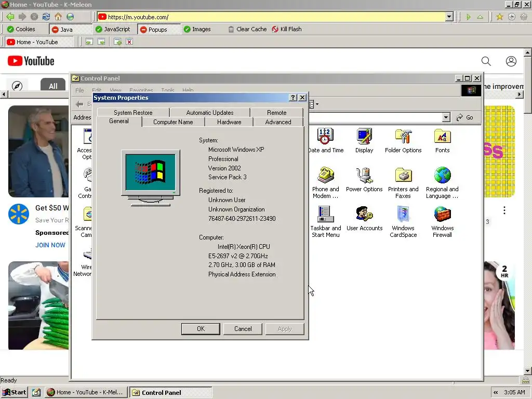532x399 pixels.
Task: Switch to Hardware tab
Action: click(x=229, y=122)
